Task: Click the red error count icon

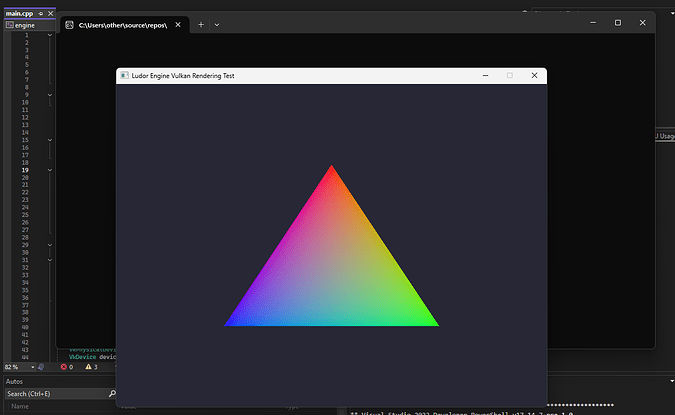Action: (64, 367)
